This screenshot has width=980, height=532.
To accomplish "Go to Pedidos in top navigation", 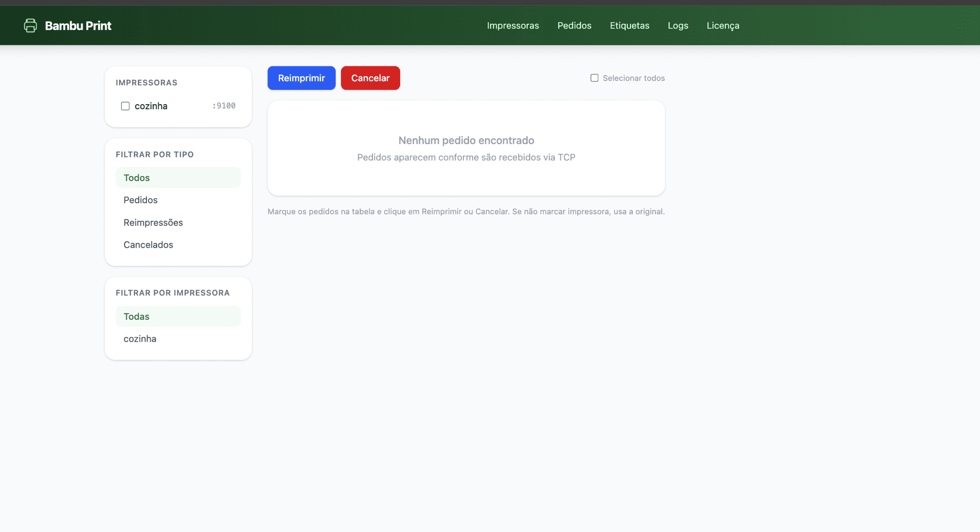I will coord(574,26).
